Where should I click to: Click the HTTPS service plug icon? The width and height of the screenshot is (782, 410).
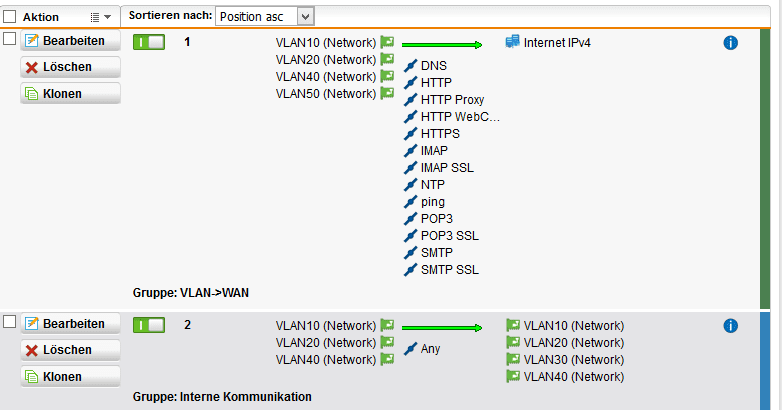[x=411, y=133]
